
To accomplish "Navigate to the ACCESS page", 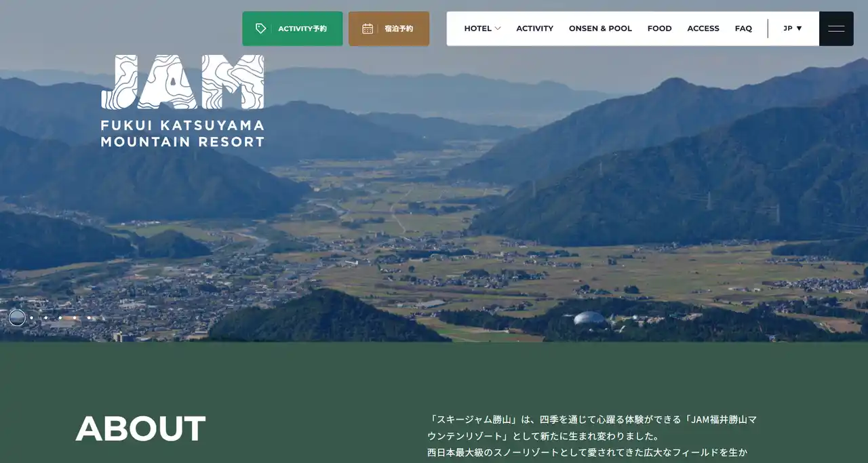I will [x=703, y=28].
